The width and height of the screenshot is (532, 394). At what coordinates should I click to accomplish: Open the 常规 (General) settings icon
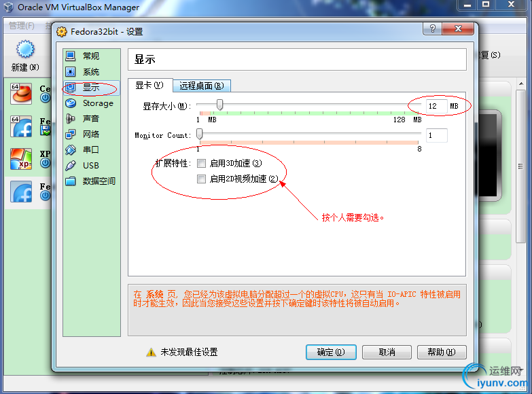(x=71, y=56)
